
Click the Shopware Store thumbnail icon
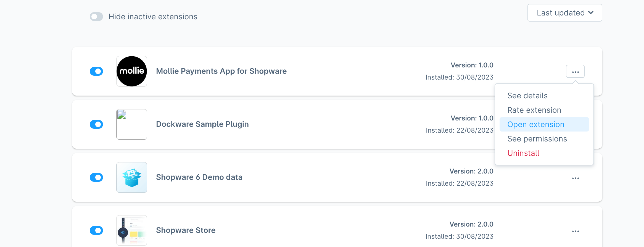[x=132, y=230]
